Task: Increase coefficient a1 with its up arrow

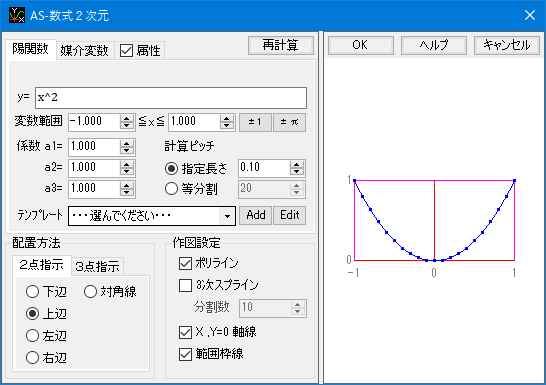Action: coord(127,143)
